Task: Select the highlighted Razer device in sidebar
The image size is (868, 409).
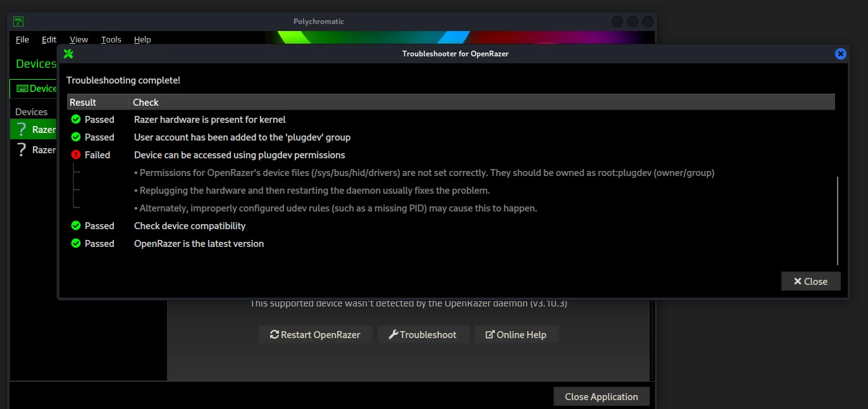Action: 34,130
